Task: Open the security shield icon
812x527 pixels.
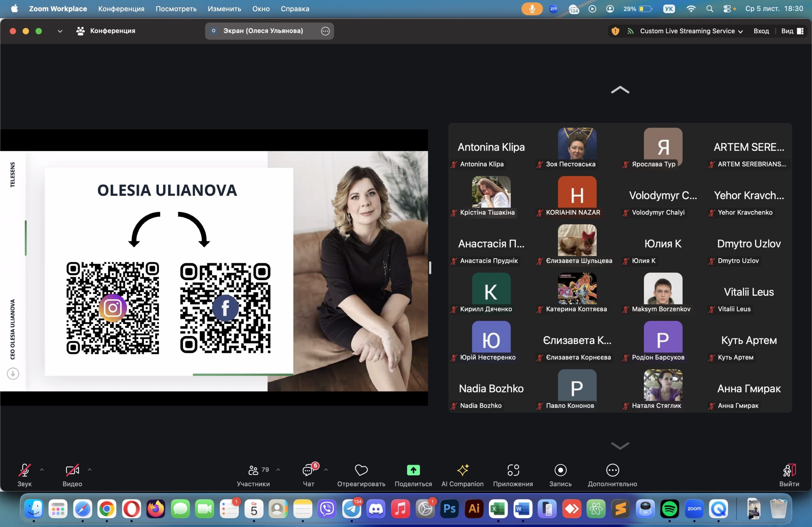Action: (615, 31)
